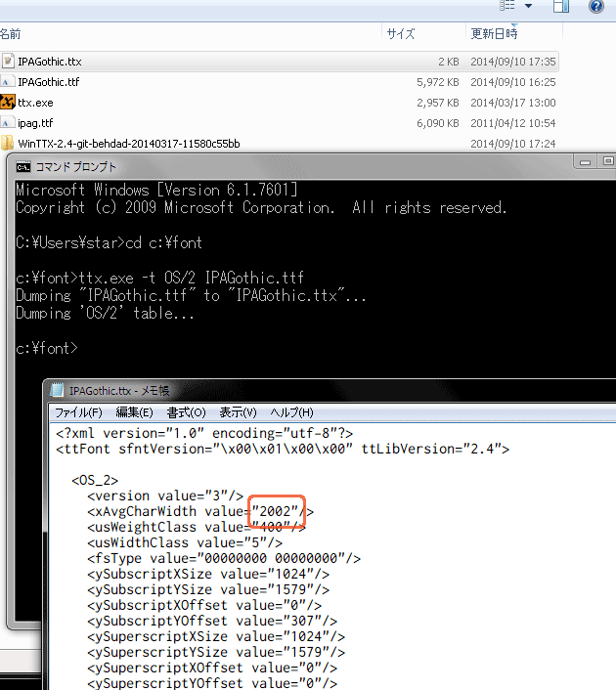Click the Dumping 'OS/2' table line
Screen dimensions: 616x690
105,314
